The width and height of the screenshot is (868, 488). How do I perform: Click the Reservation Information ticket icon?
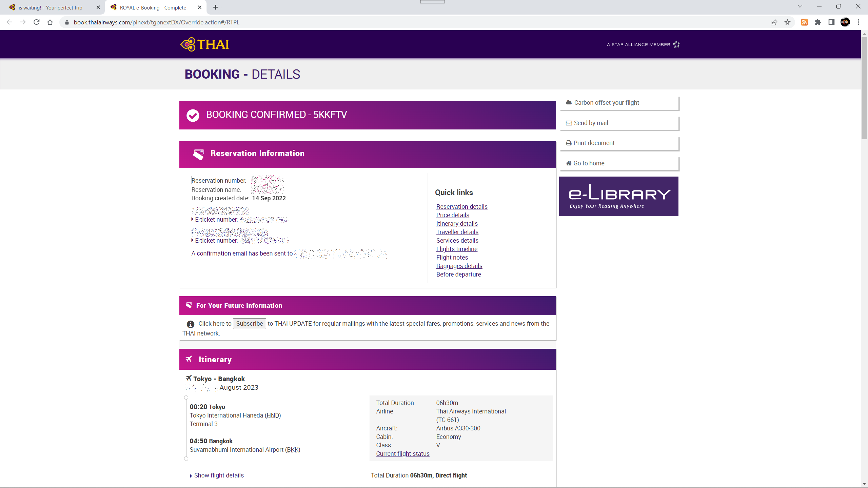tap(198, 154)
